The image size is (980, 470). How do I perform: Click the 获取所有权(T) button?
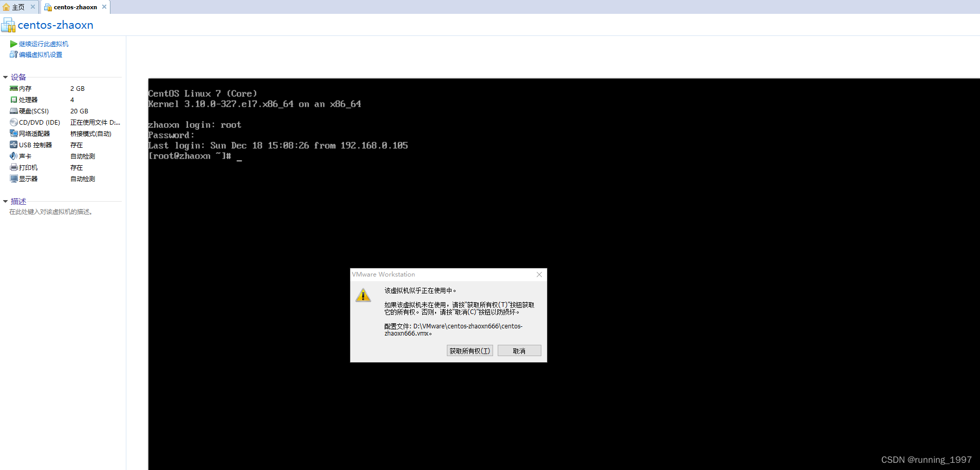pyautogui.click(x=470, y=351)
